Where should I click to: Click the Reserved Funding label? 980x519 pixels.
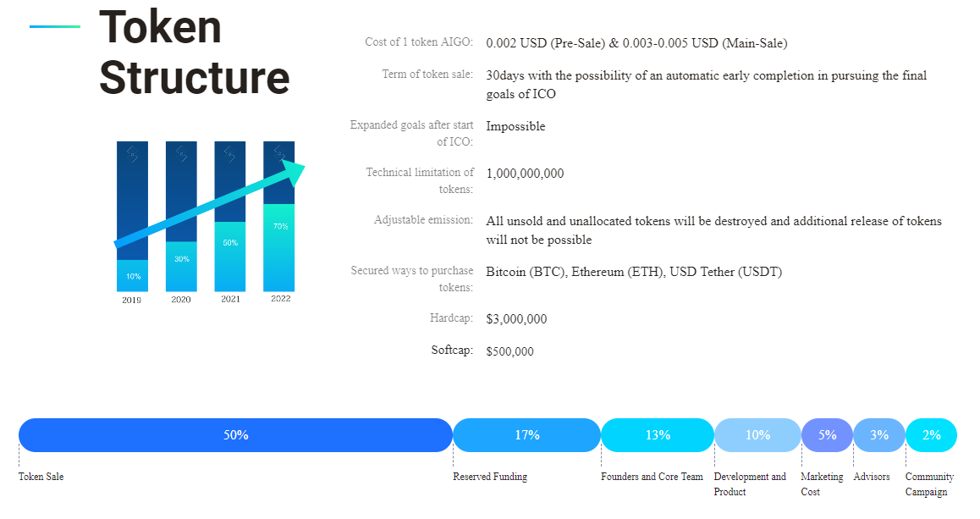point(490,477)
